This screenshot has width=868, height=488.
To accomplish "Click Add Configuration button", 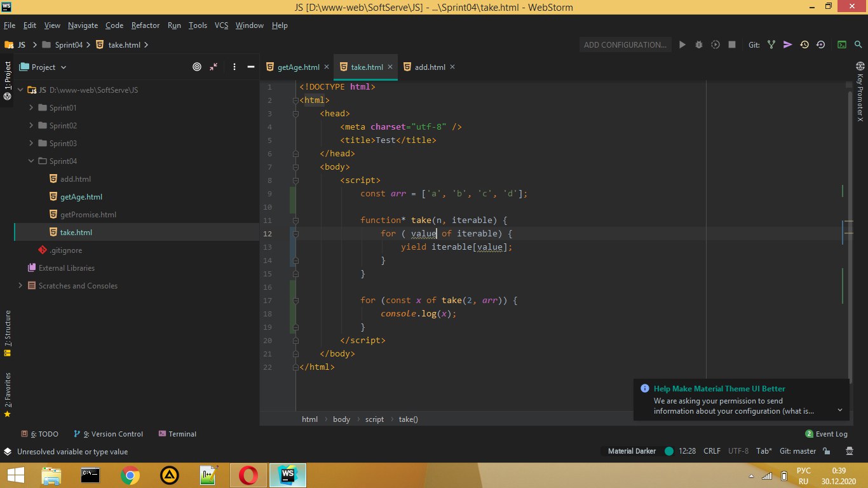I will tap(625, 44).
